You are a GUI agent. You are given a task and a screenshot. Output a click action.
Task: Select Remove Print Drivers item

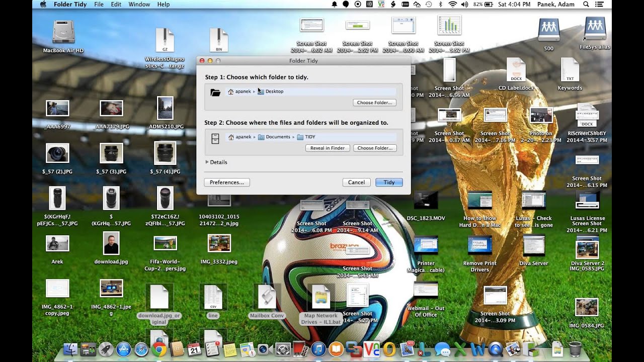[479, 245]
